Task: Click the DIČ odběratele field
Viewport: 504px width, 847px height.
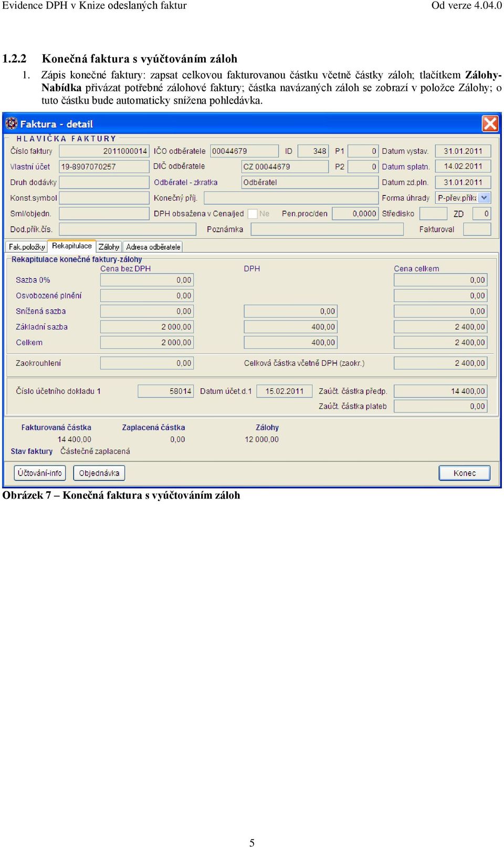Action: [285, 167]
